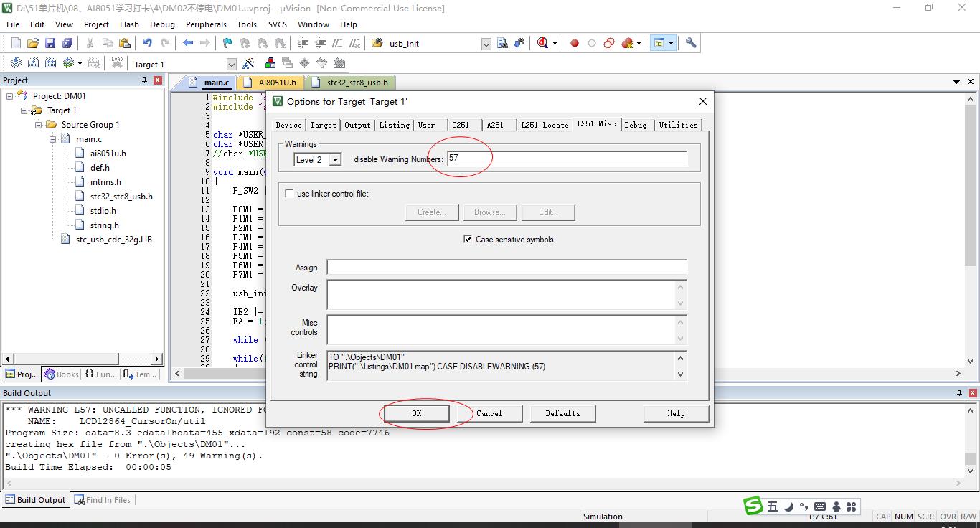Click the disable Warning Numbers input field
This screenshot has height=528, width=980.
pos(567,159)
